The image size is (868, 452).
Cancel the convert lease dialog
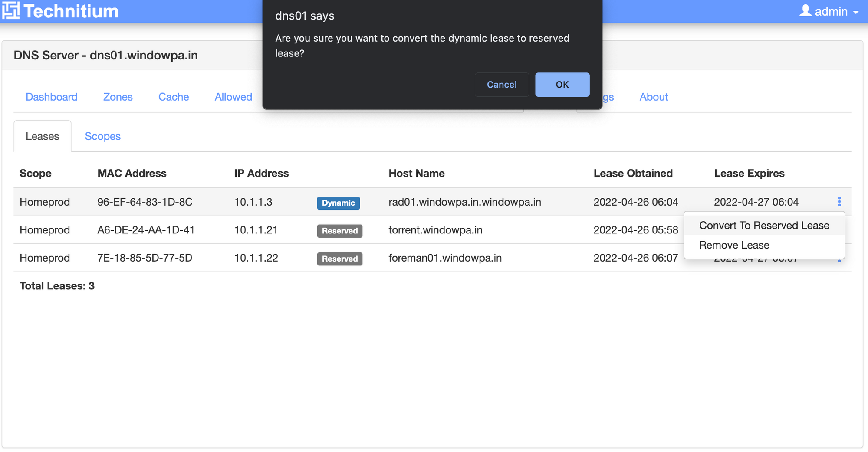coord(502,85)
